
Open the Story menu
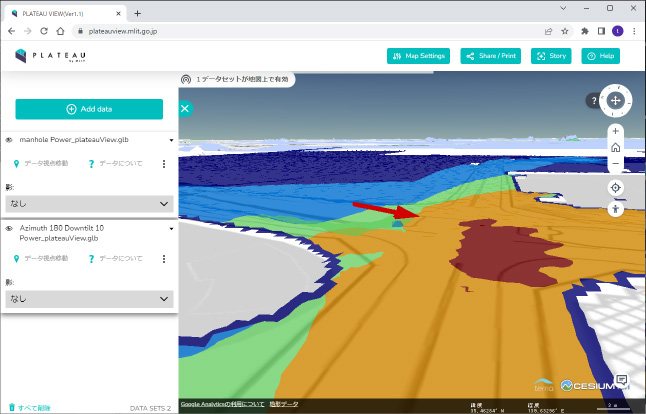point(551,56)
